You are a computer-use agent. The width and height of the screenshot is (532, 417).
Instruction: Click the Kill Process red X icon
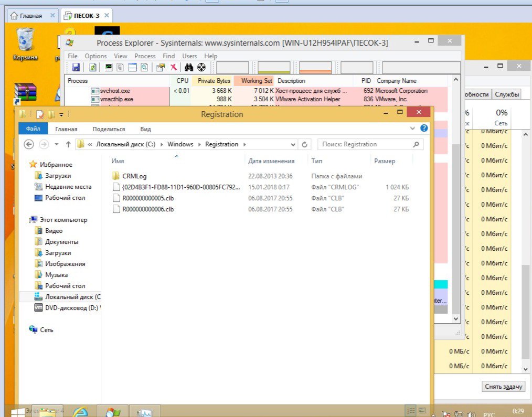click(174, 67)
